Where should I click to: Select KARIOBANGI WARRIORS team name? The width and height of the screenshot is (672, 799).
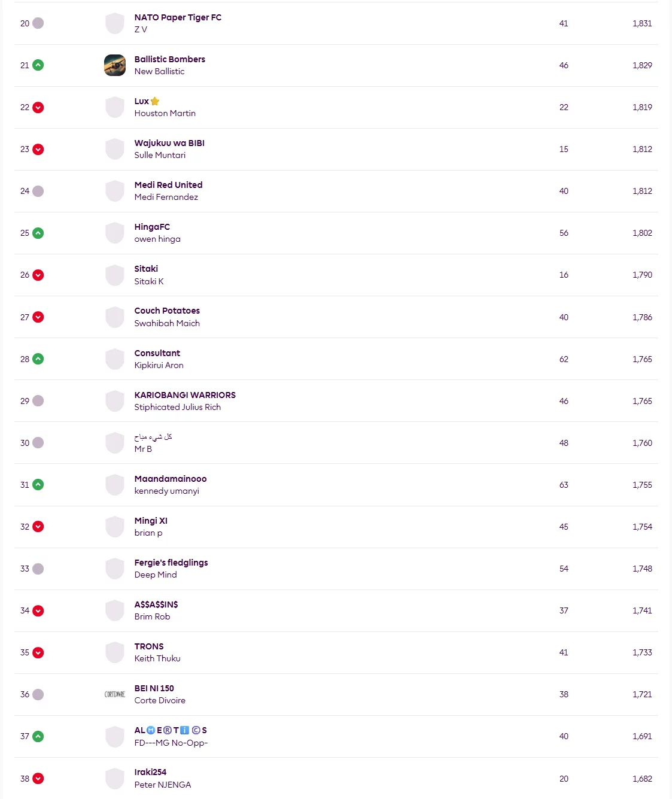[x=185, y=395]
